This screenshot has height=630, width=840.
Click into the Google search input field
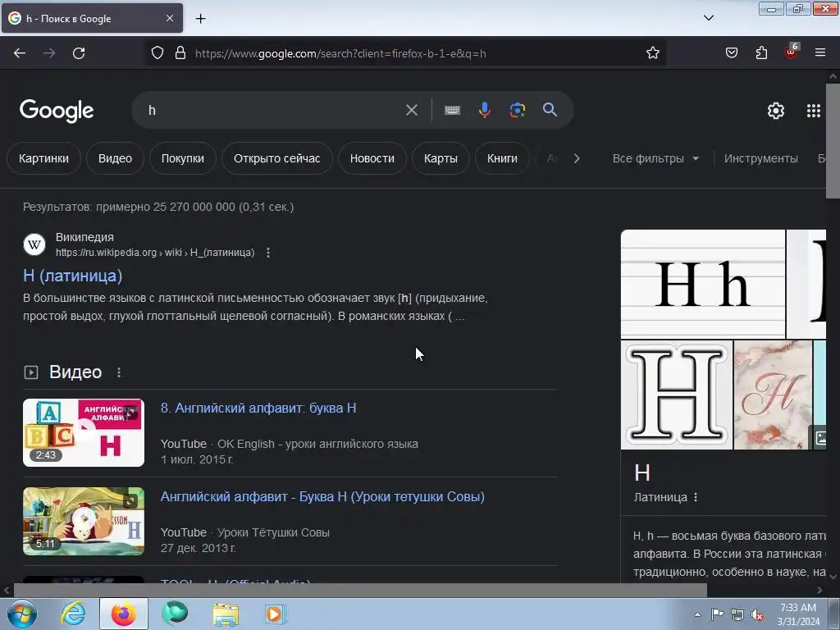coord(271,110)
